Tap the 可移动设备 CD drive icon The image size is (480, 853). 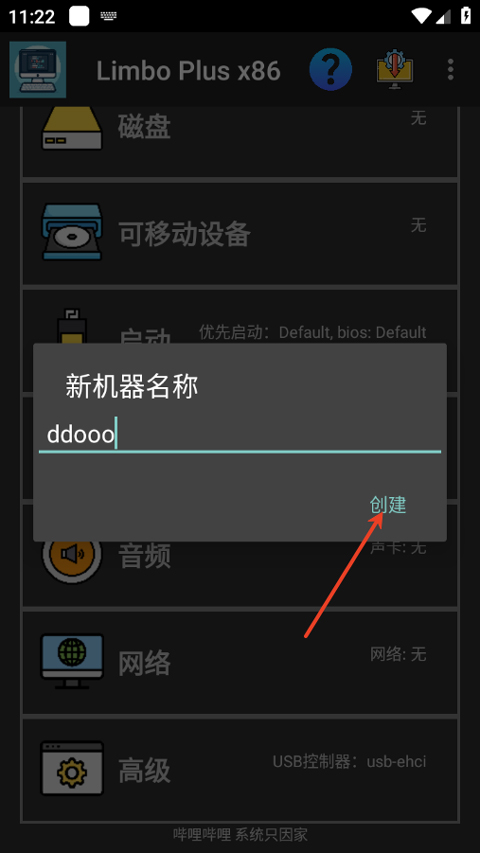[x=72, y=232]
